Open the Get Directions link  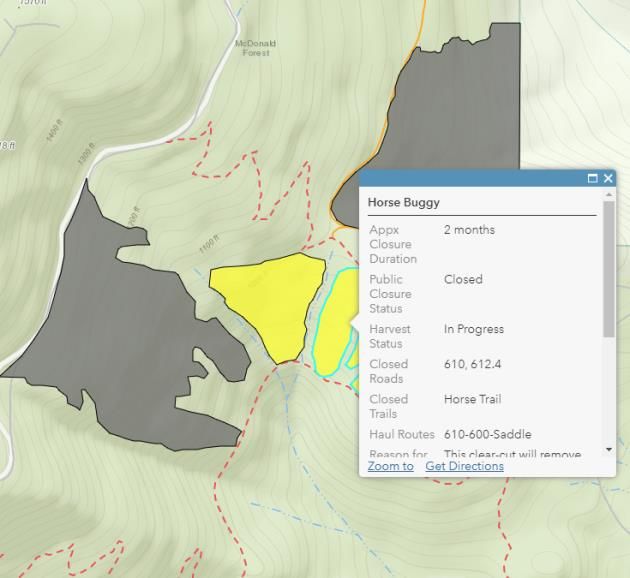click(x=464, y=466)
